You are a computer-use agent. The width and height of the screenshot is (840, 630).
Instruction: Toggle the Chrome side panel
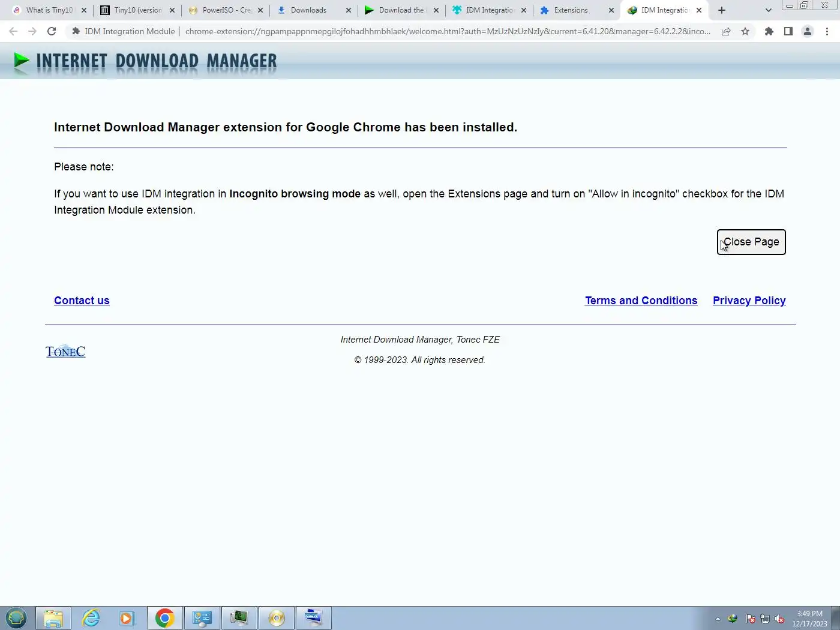[788, 31]
